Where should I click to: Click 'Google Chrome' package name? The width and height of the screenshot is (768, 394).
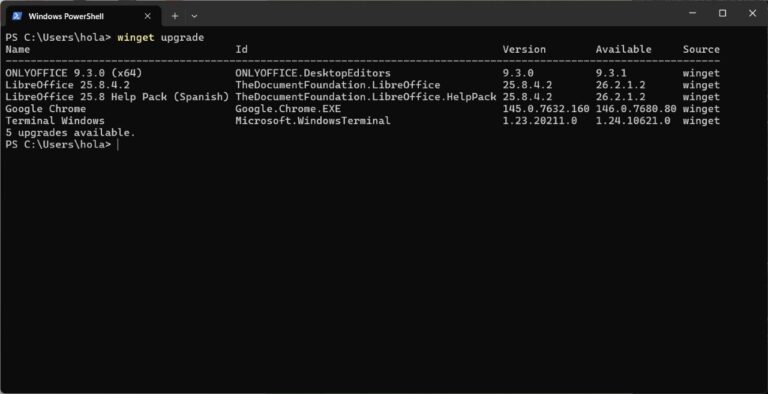coord(46,109)
